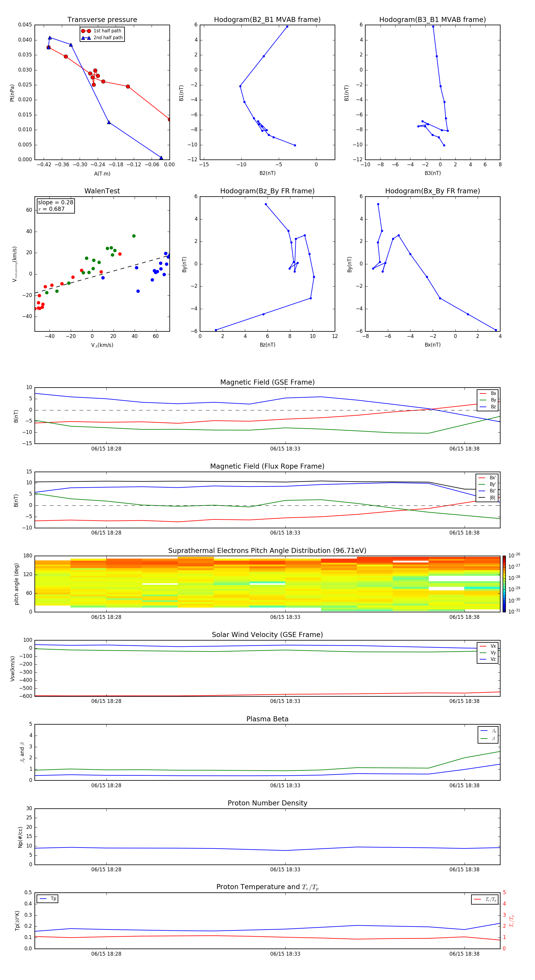Click the 'A(T·m)' x-axis label
The image size is (535, 980).
102,173
